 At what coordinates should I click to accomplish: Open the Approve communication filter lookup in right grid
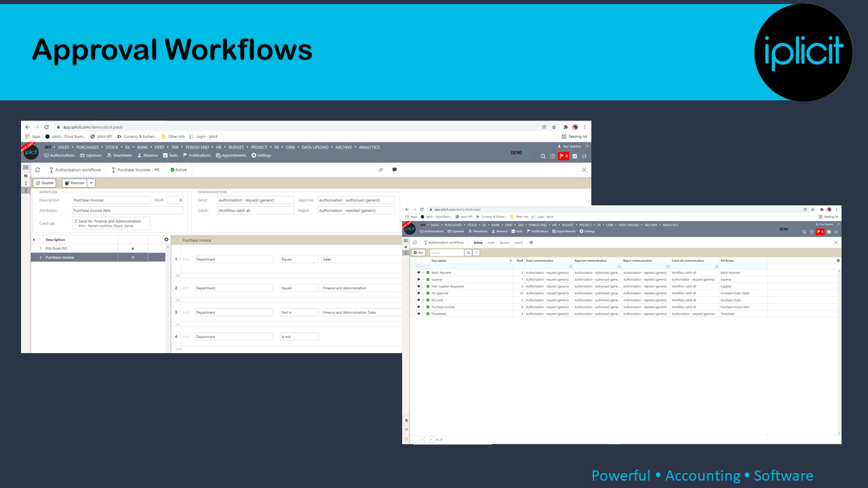620,266
